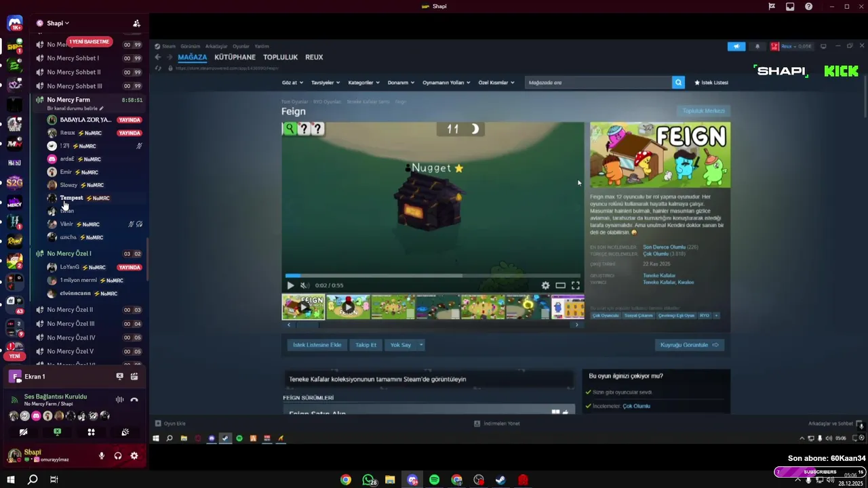Image resolution: width=868 pixels, height=488 pixels.
Task: Expand the 'Donanım' store dropdown
Action: 401,83
